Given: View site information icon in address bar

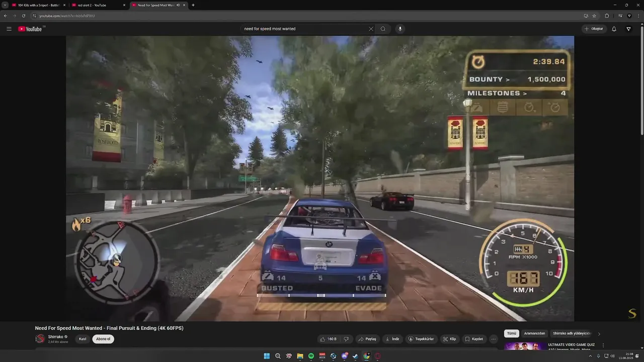Looking at the screenshot, I should pos(34,16).
